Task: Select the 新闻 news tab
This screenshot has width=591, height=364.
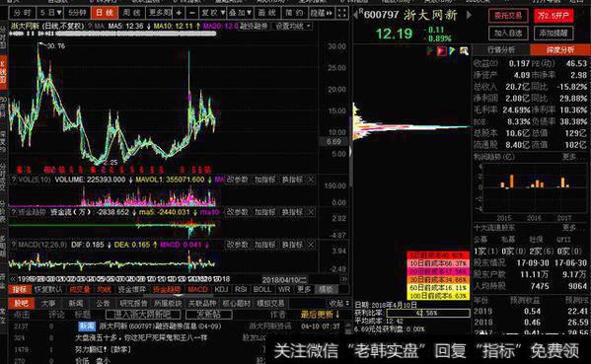Action: point(76,303)
